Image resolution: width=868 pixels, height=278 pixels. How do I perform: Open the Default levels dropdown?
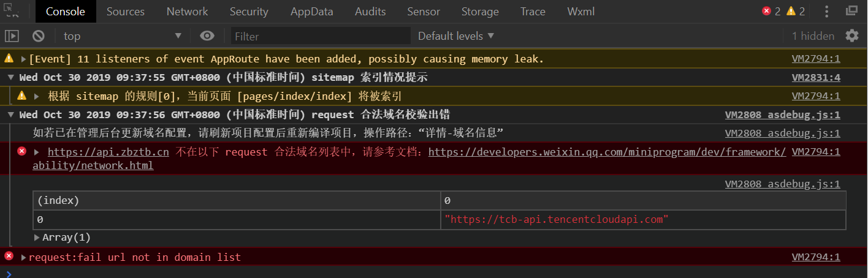coord(456,36)
